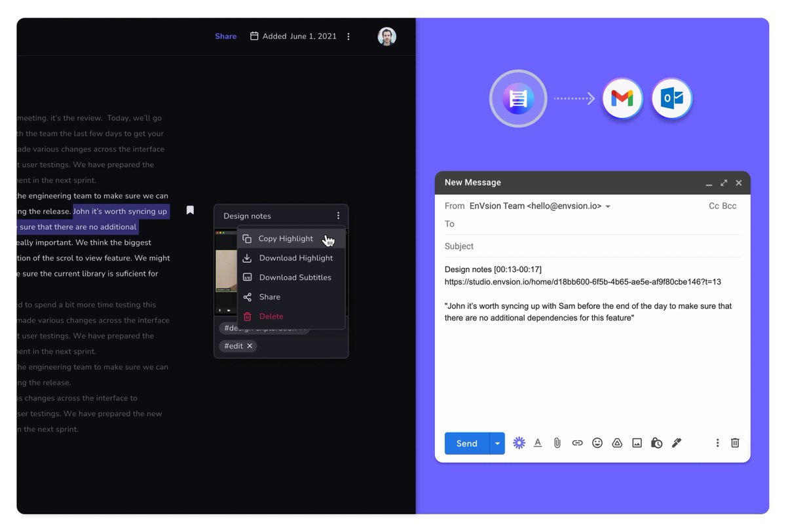Click the Share link in the top bar
This screenshot has height=532, width=786.
coord(225,37)
